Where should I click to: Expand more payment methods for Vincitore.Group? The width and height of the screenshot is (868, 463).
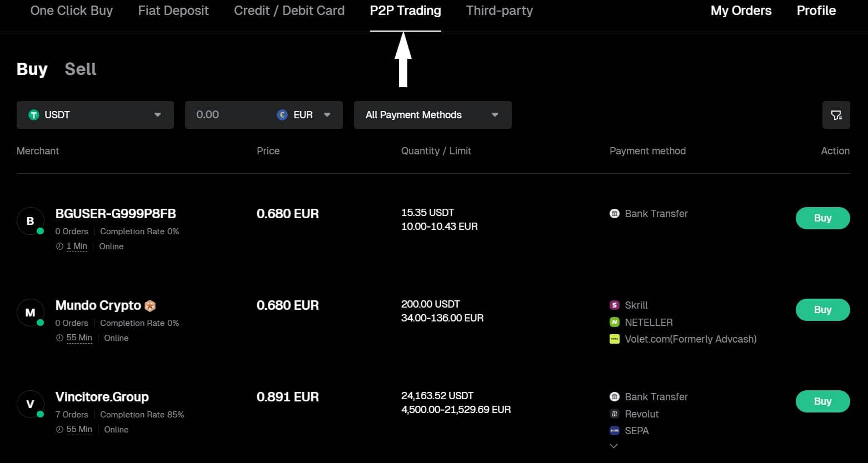coord(614,446)
